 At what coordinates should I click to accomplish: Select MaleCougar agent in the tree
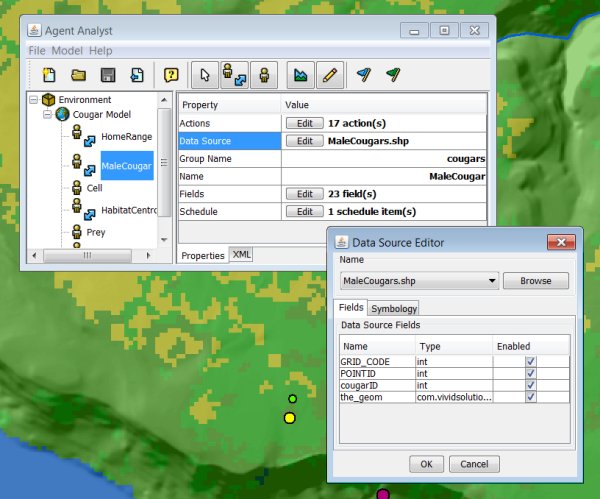[x=127, y=166]
